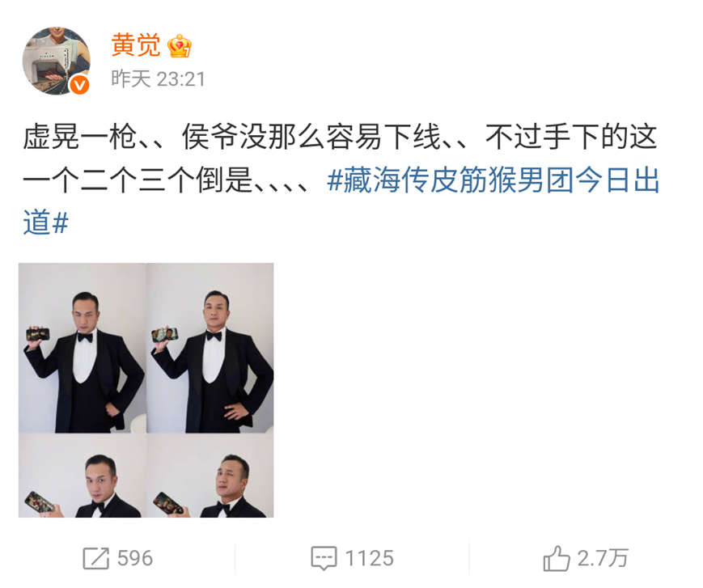Viewport: 703px width, 588px height.
Task: Click the hashtag continuation 道#
Action: (x=46, y=222)
